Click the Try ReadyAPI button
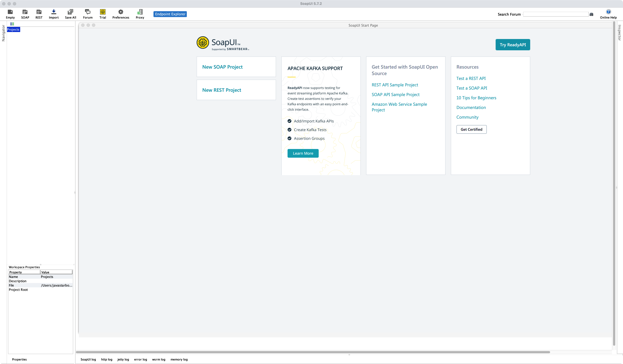The width and height of the screenshot is (623, 364). click(513, 45)
